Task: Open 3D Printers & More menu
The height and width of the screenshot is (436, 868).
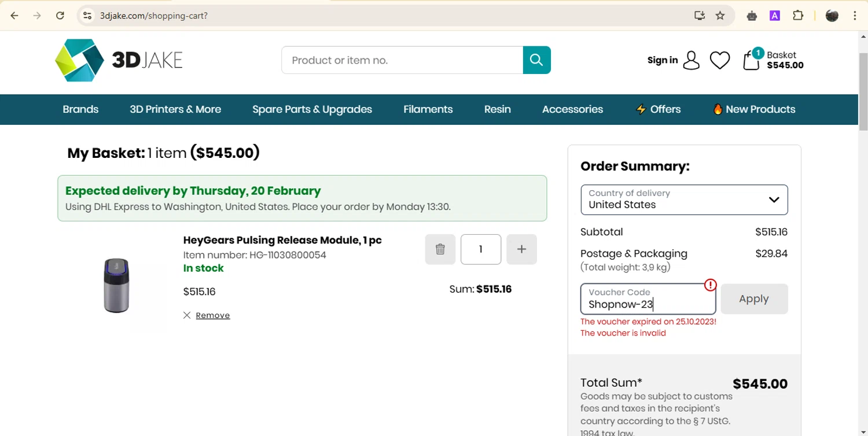Action: click(x=175, y=109)
